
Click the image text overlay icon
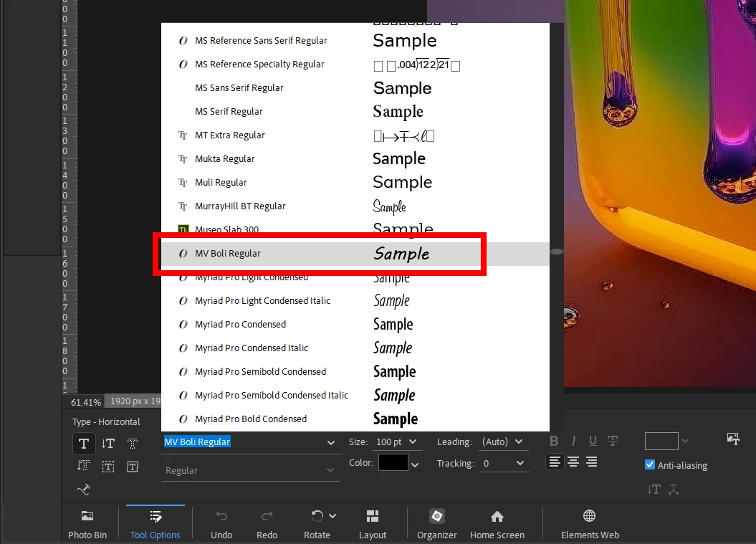[x=733, y=439]
